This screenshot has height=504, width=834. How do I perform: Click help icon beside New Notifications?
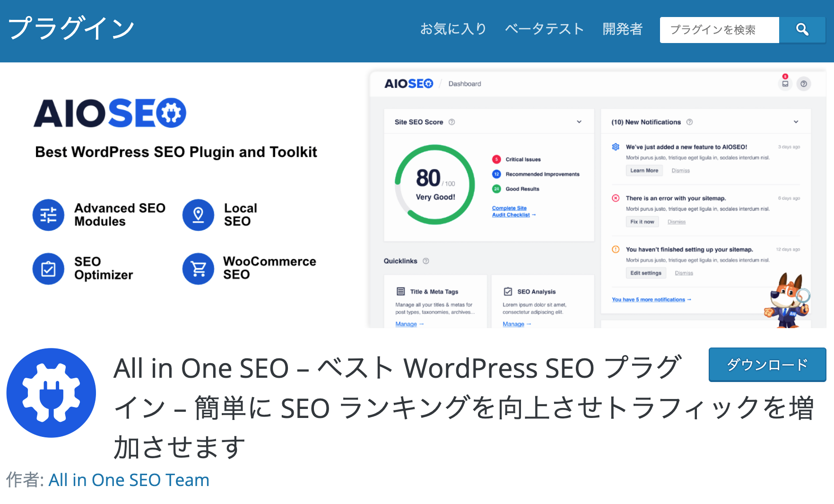point(689,122)
